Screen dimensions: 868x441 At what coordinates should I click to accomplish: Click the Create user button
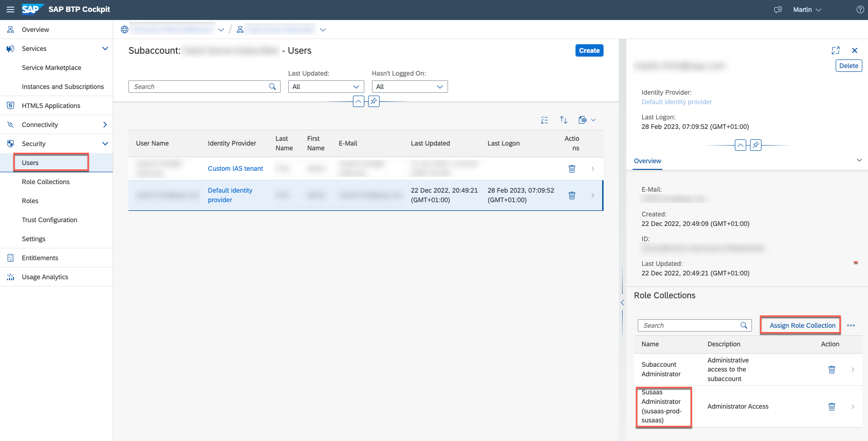click(589, 50)
